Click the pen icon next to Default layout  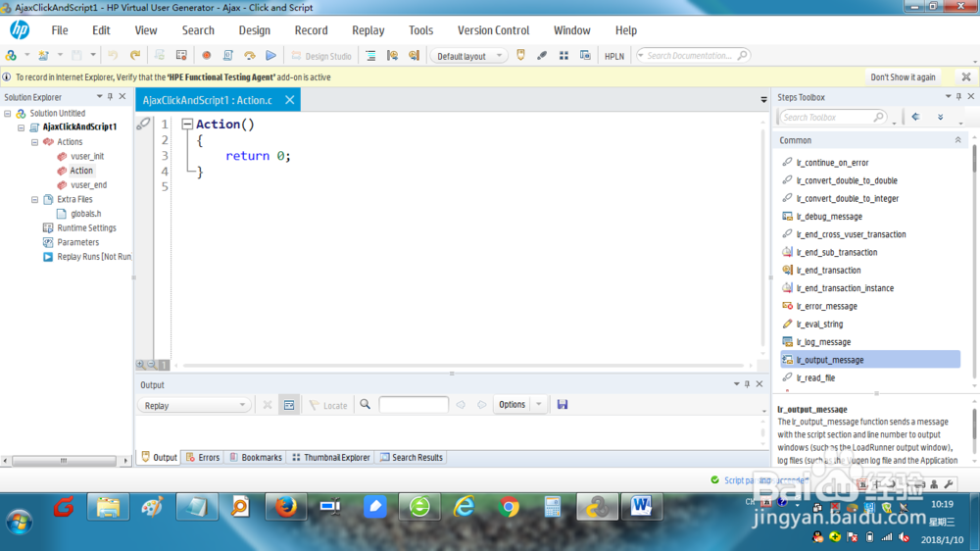tap(542, 56)
